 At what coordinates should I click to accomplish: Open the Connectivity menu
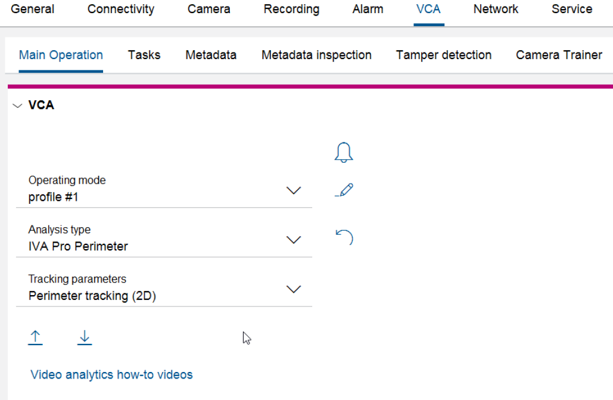coord(121,10)
